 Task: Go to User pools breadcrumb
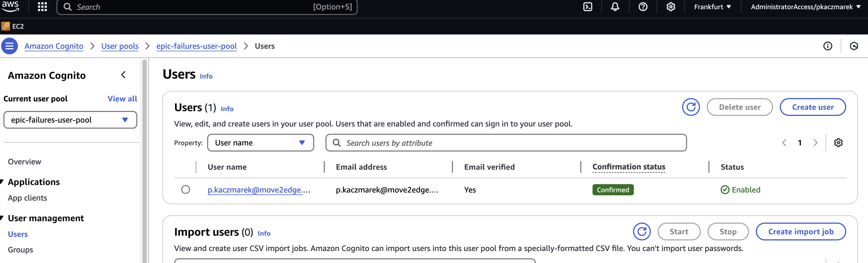pos(120,46)
